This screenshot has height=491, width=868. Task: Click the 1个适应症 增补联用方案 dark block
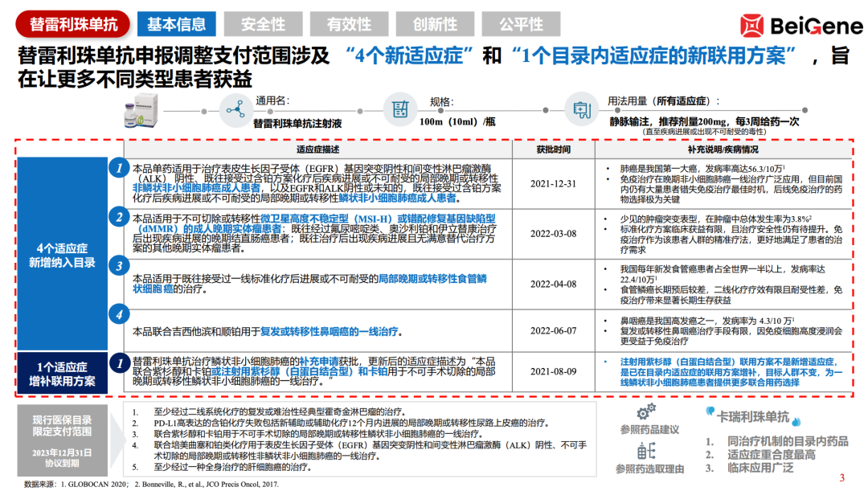pyautogui.click(x=62, y=373)
